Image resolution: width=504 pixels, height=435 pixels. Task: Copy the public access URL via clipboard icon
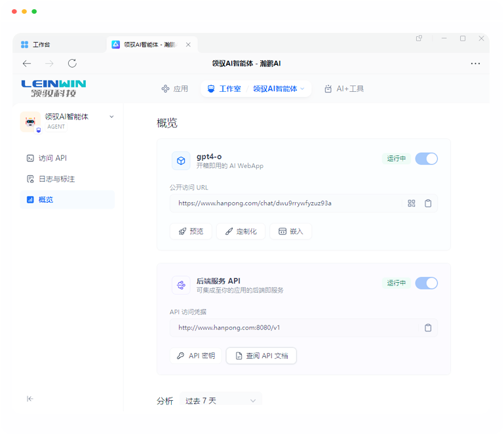(428, 203)
